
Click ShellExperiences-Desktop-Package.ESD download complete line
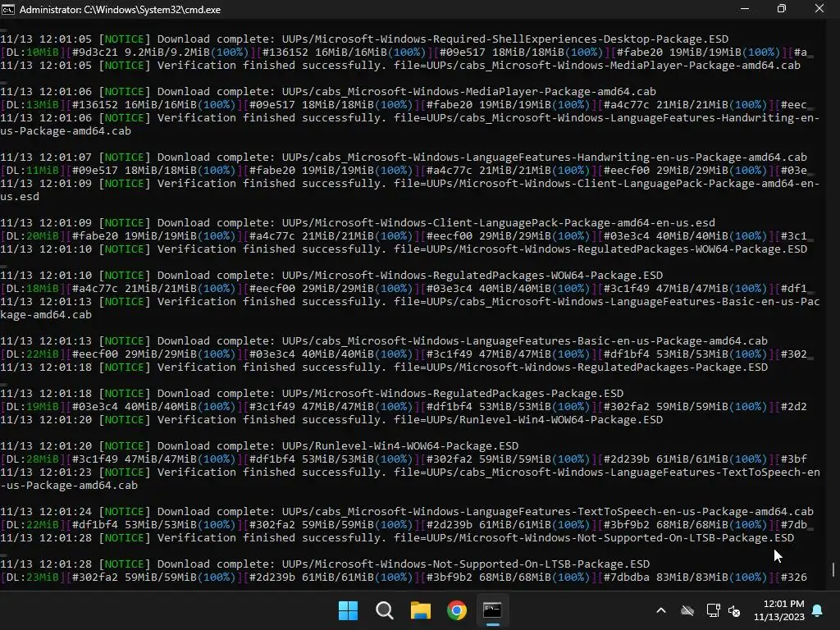tap(364, 39)
